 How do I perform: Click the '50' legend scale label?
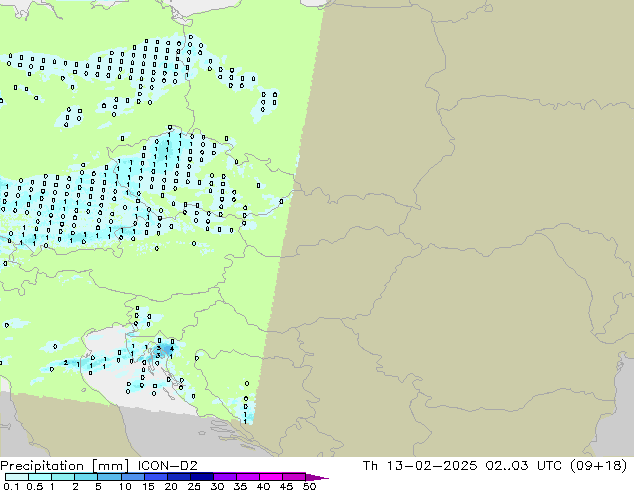309,486
